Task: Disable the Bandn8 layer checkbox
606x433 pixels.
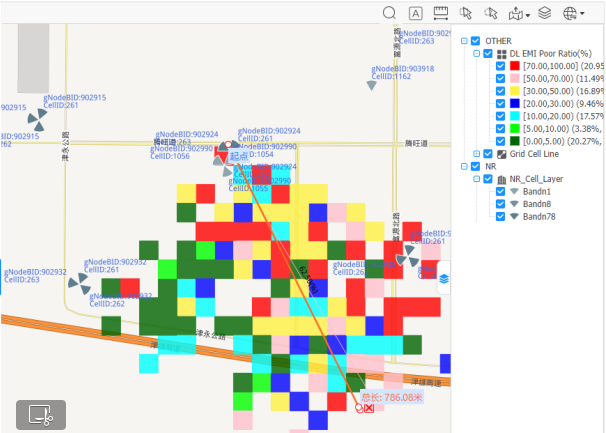Action: click(500, 204)
